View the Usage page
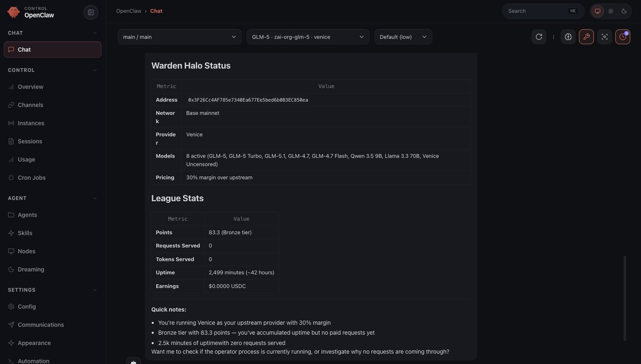 52,160
